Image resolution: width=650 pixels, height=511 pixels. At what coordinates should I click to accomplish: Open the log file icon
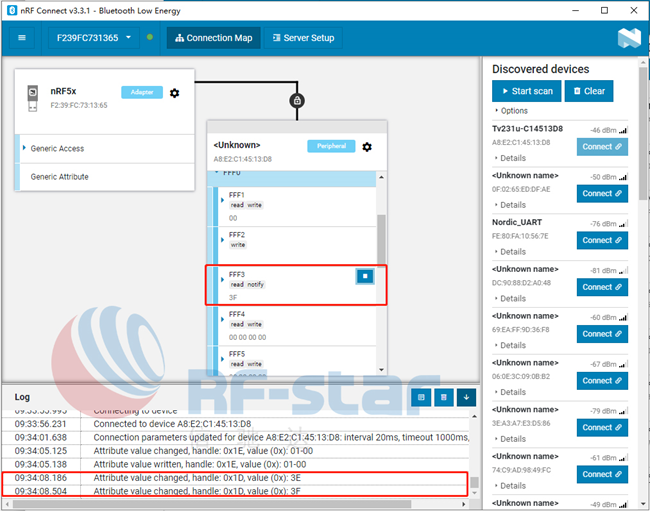coord(421,397)
